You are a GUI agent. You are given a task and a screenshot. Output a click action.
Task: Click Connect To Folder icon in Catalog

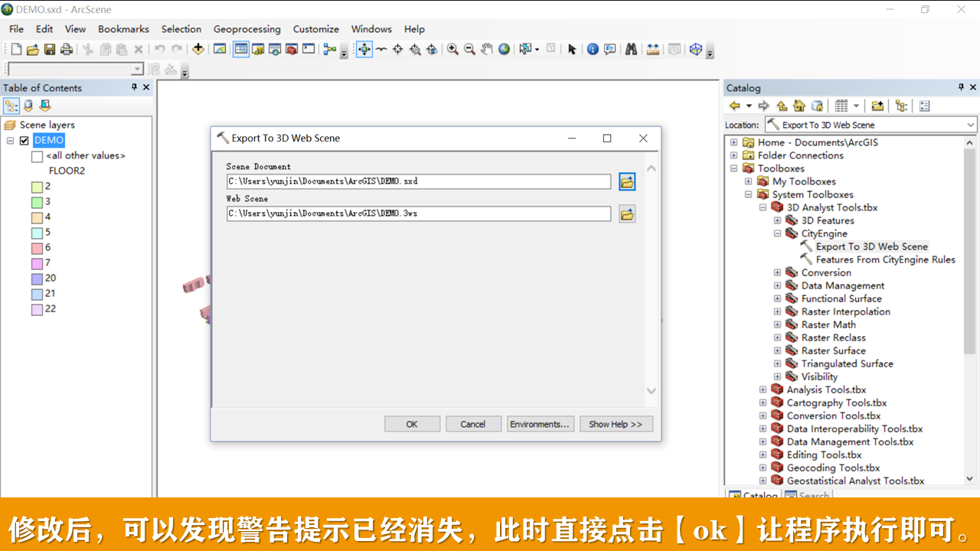[x=877, y=106]
